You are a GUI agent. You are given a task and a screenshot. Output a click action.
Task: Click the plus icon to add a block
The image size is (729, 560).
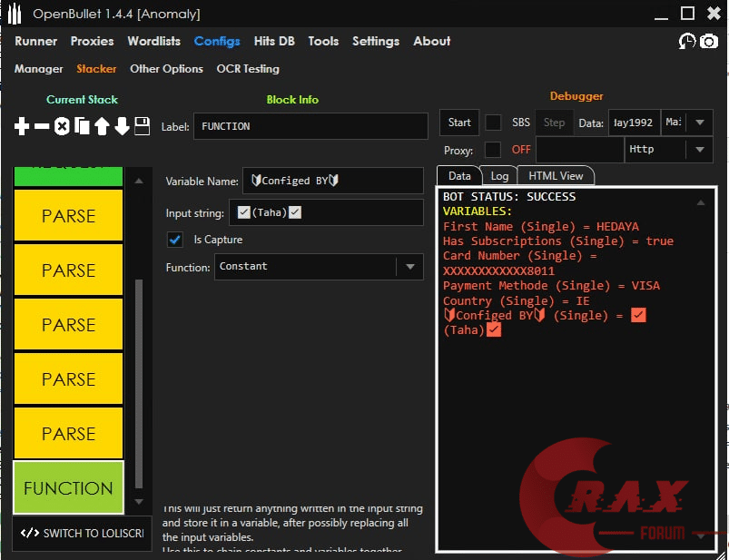22,127
